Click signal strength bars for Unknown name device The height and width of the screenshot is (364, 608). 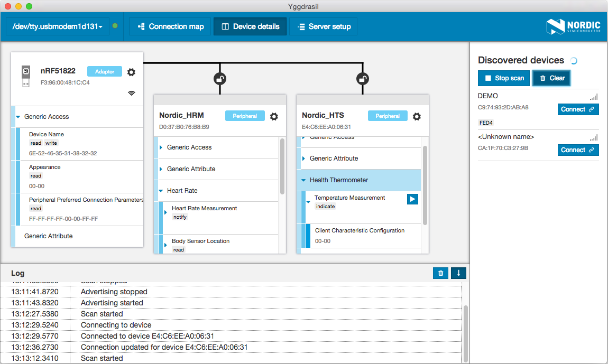[x=594, y=137]
